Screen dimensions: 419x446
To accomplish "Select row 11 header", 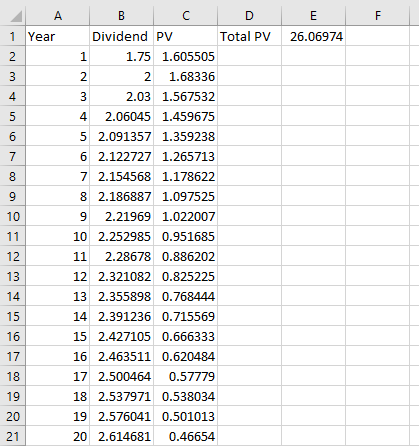I will click(x=13, y=236).
